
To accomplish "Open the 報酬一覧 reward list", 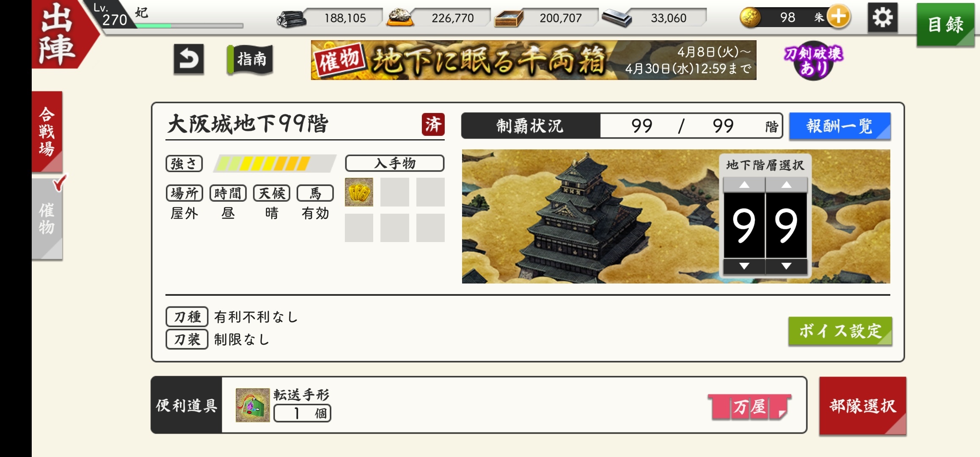I will click(x=840, y=126).
